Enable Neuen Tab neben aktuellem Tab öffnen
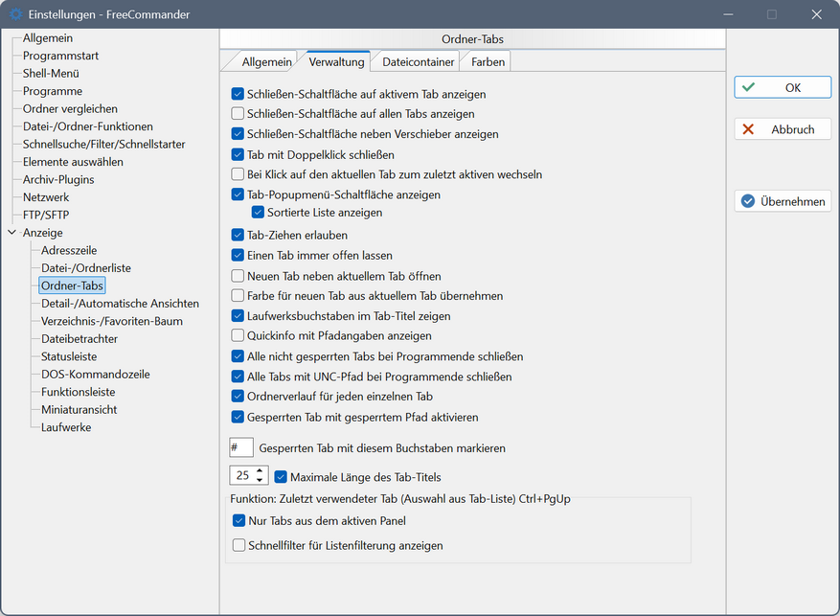The height and width of the screenshot is (616, 840). (x=238, y=276)
